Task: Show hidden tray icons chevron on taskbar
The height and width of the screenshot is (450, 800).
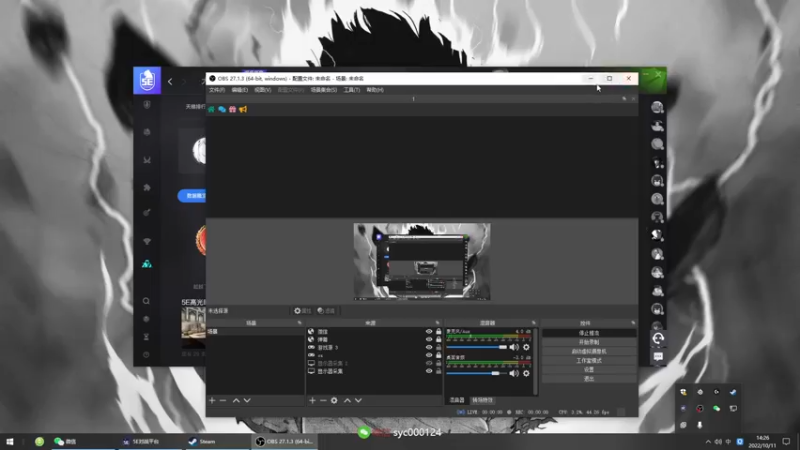Action: point(708,442)
